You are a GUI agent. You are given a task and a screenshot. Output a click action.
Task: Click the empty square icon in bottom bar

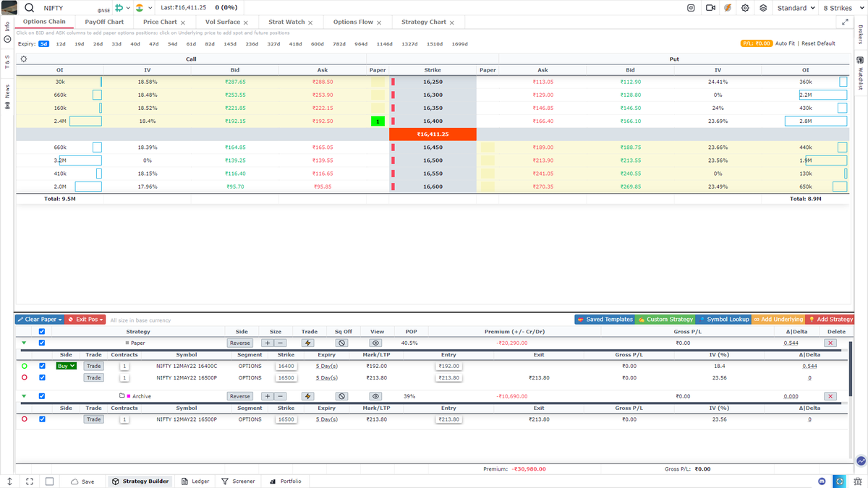click(x=50, y=481)
